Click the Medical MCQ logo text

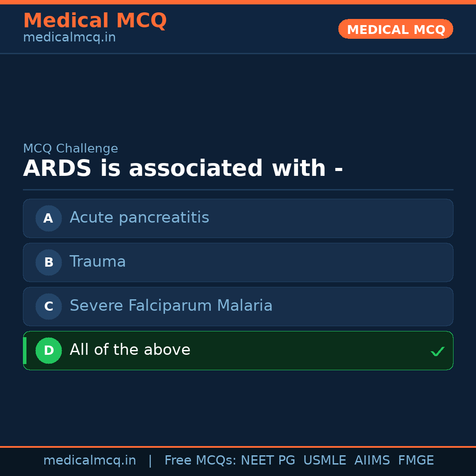[x=95, y=20]
